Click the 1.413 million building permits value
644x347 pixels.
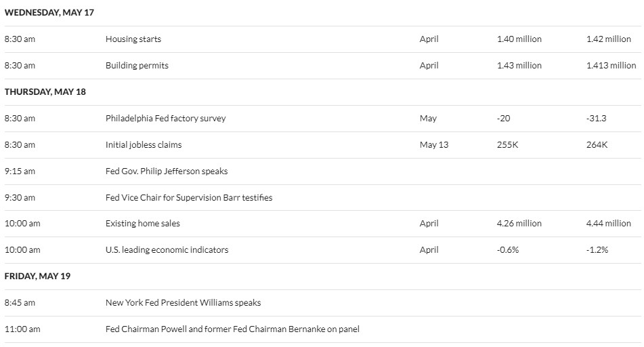tap(611, 65)
